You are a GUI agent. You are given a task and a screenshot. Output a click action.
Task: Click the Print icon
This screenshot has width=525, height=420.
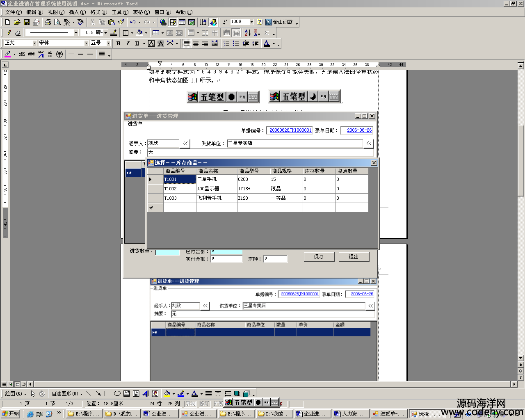tap(48, 22)
